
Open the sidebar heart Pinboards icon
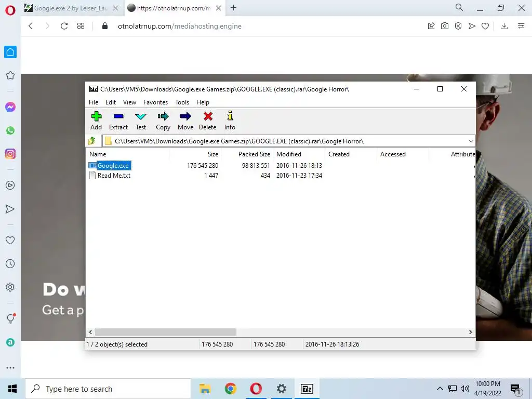pos(10,240)
